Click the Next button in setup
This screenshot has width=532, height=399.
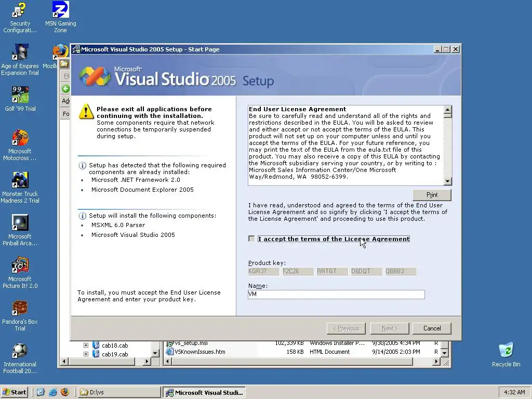(390, 328)
